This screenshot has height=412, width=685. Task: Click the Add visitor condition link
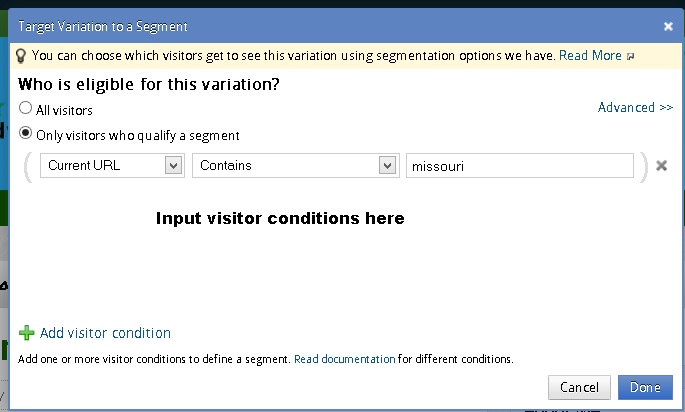tap(105, 333)
